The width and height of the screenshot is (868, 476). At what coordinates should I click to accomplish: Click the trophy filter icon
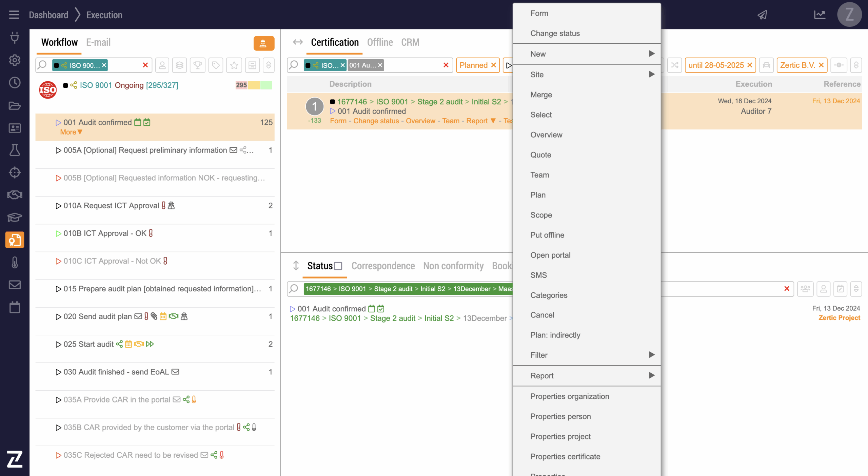198,65
